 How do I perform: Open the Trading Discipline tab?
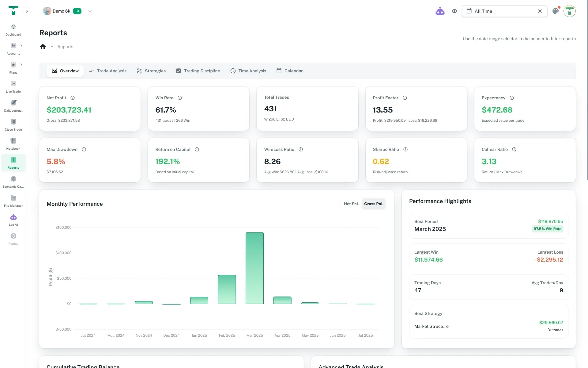(x=198, y=71)
